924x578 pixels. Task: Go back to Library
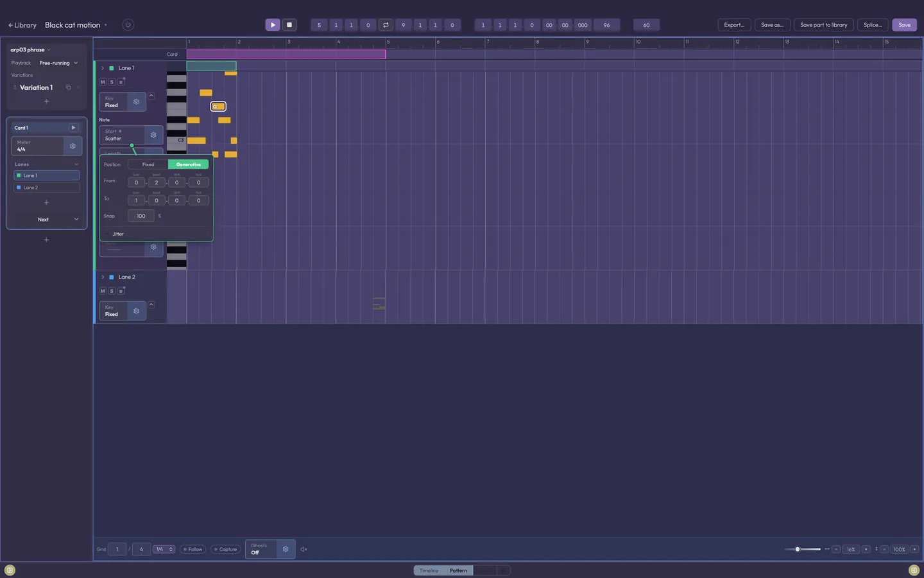tap(22, 25)
